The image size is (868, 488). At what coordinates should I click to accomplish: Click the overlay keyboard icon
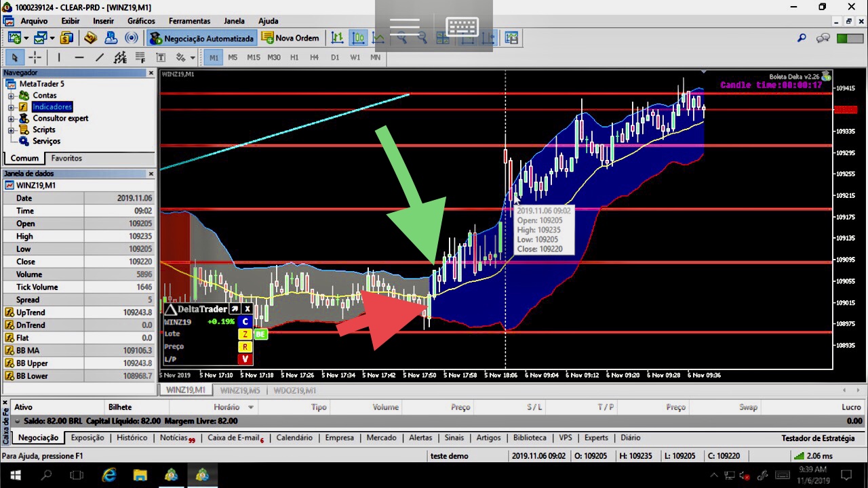click(462, 26)
